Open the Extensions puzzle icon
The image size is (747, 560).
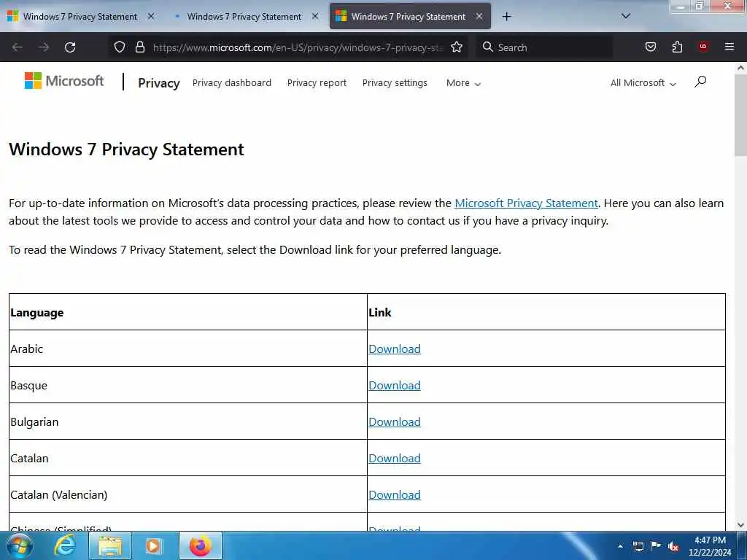point(677,47)
